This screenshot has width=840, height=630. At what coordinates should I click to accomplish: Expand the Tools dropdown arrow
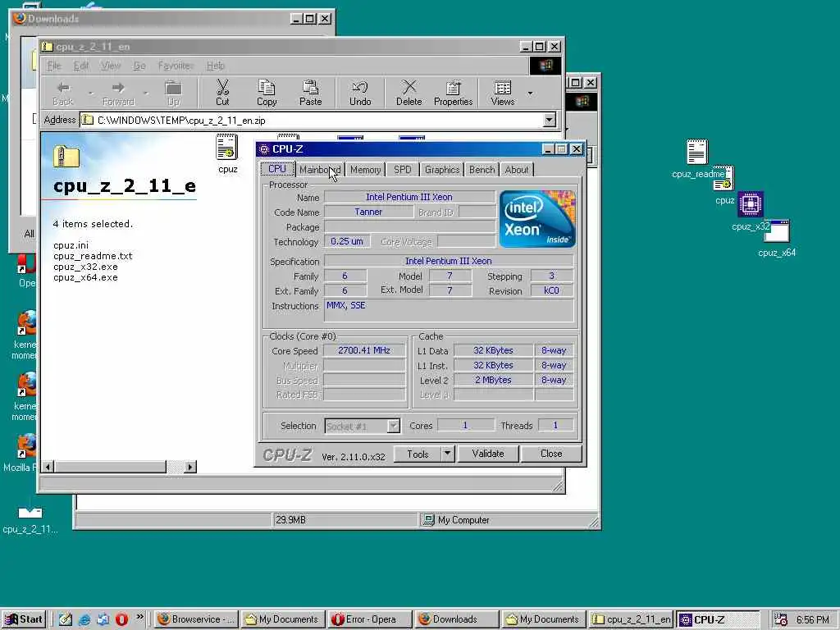click(x=448, y=454)
